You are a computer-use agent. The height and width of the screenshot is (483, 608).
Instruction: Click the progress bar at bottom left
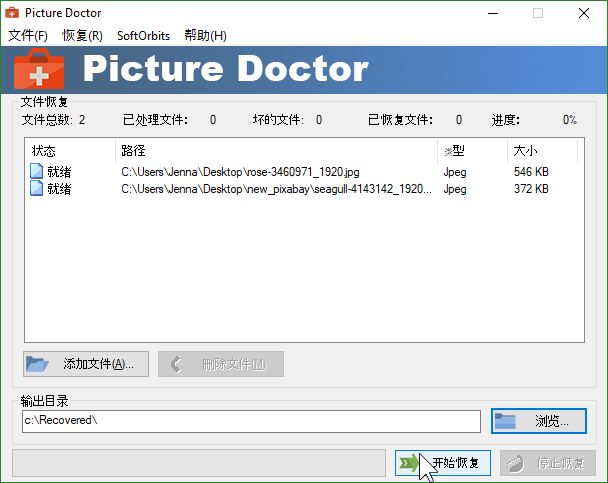pos(198,462)
